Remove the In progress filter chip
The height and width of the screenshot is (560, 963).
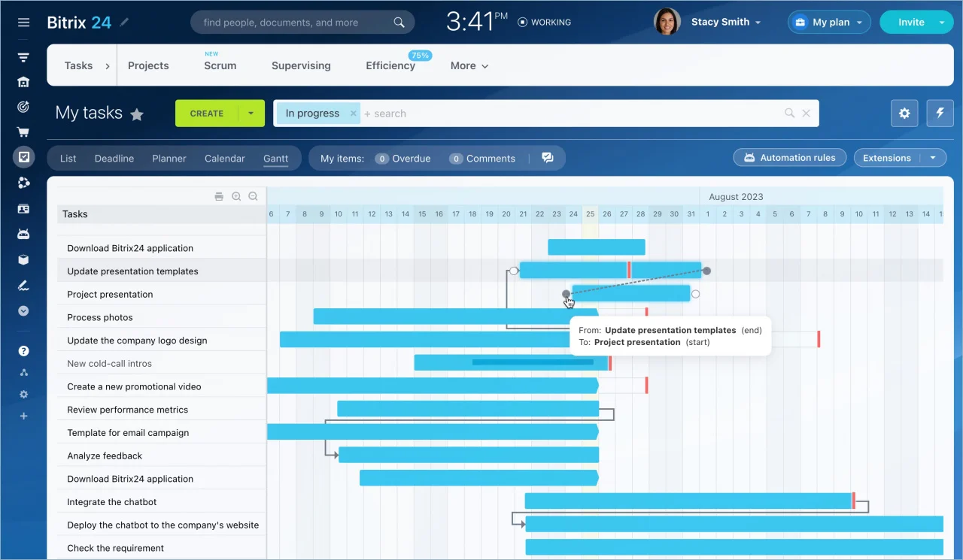point(353,114)
